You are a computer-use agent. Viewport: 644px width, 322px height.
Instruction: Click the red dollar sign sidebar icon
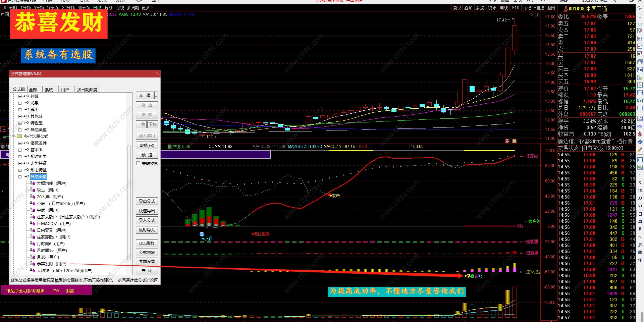640,134
